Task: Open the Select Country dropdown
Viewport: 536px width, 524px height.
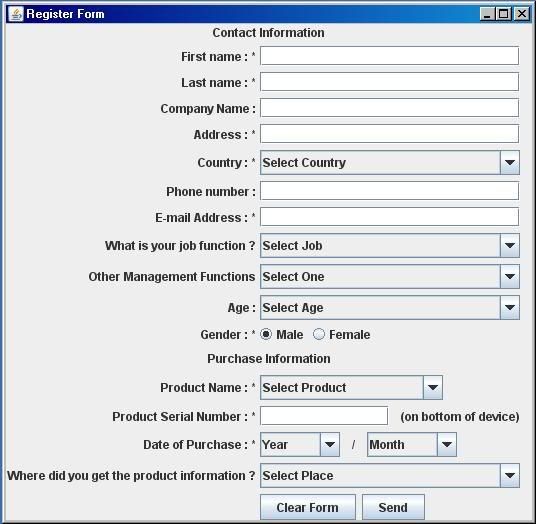Action: click(x=390, y=162)
